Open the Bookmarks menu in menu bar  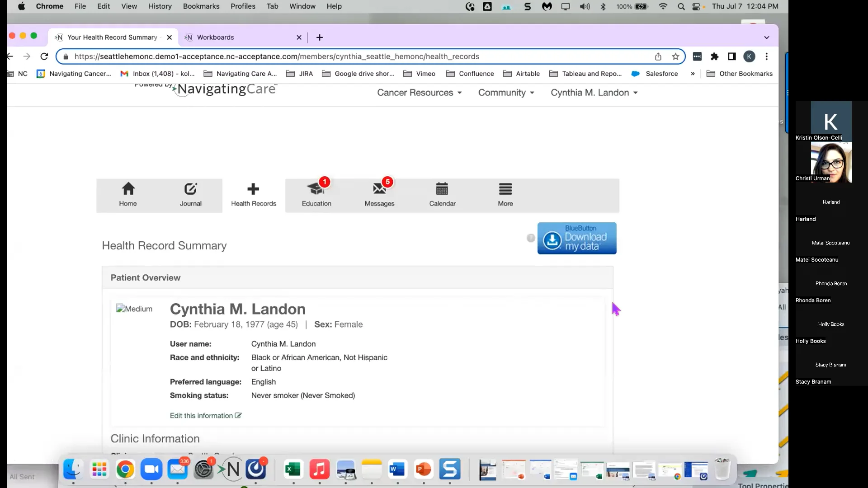[201, 6]
